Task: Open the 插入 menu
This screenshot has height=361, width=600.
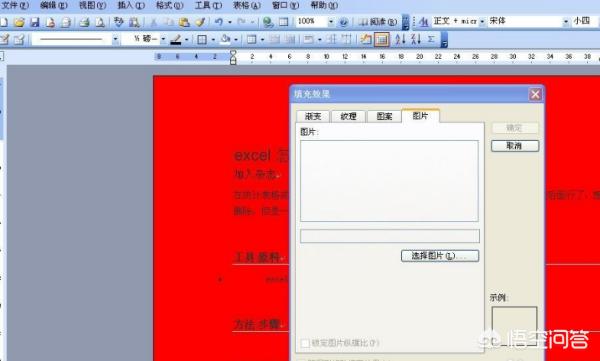Action: coord(131,5)
